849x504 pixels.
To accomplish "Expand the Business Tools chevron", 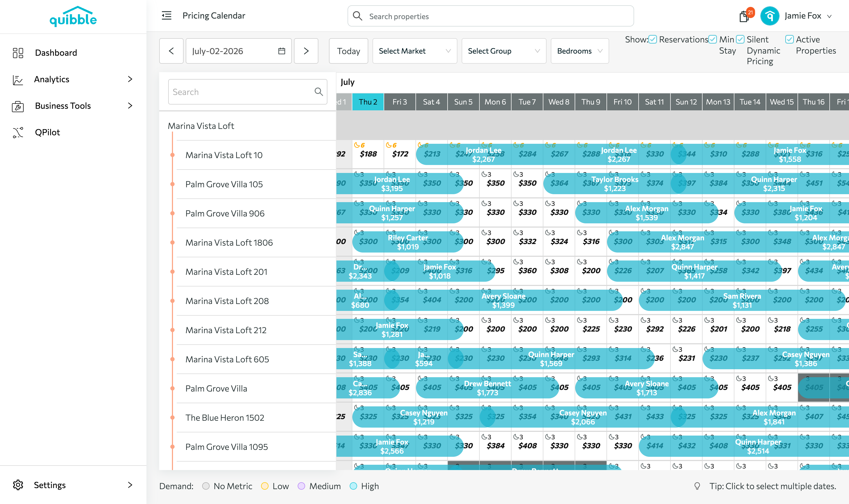I will pos(130,106).
